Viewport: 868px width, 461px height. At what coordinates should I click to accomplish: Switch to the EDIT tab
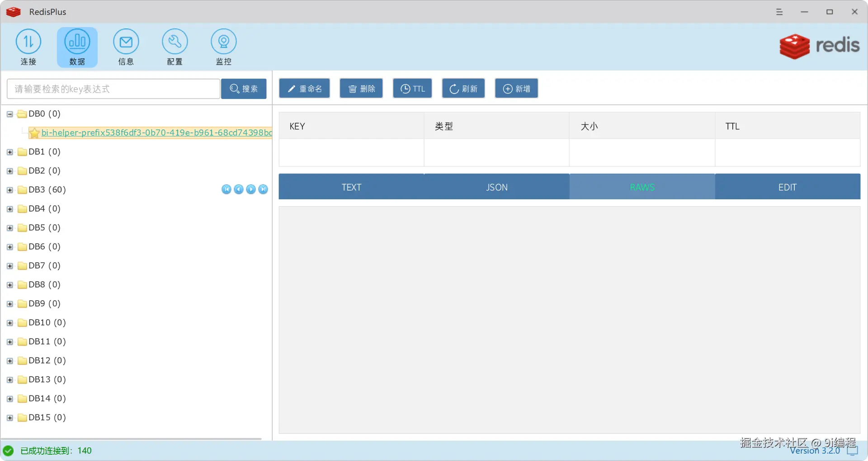pos(788,187)
